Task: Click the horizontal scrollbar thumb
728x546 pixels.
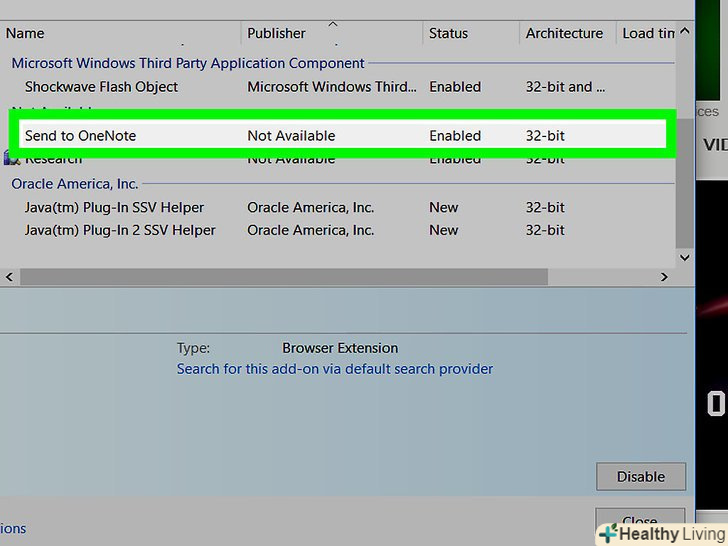Action: point(284,277)
